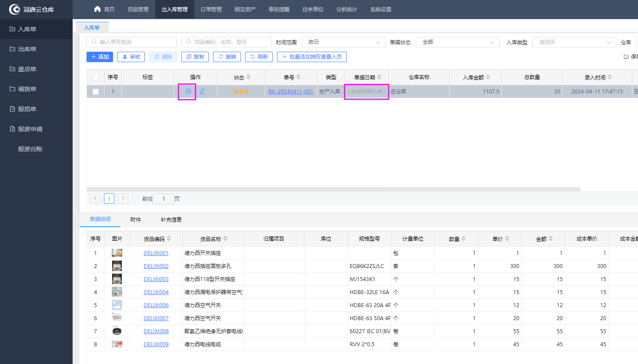The height and width of the screenshot is (364, 638).
Task: Open the 事务提醒 top menu
Action: tap(279, 9)
